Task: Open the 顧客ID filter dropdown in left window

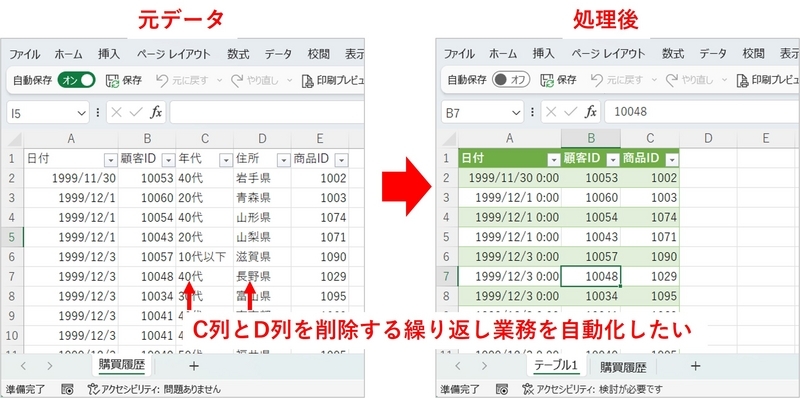Action: point(168,160)
